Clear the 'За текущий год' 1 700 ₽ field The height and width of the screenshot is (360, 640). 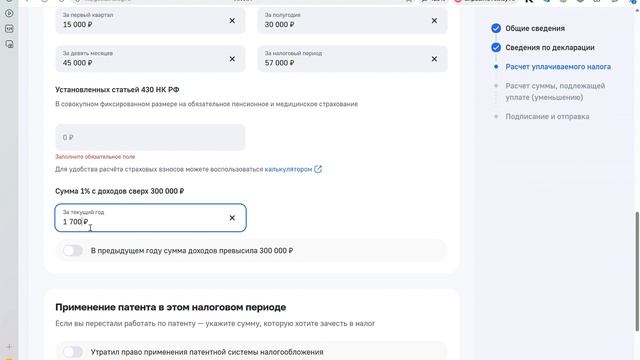tap(232, 218)
